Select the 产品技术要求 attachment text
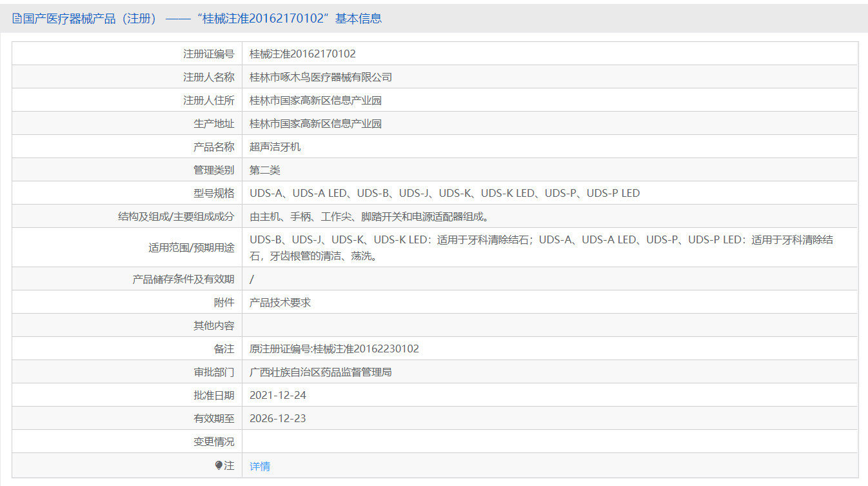The height and width of the screenshot is (486, 868). tap(280, 303)
